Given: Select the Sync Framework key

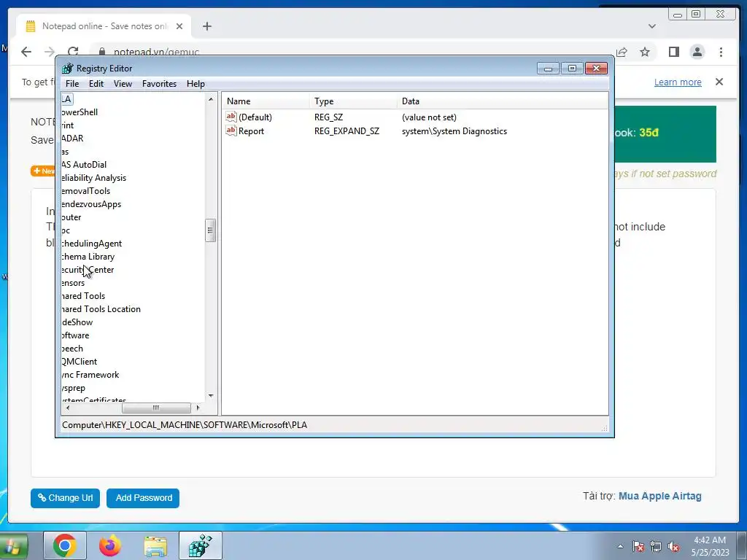Looking at the screenshot, I should 90,375.
